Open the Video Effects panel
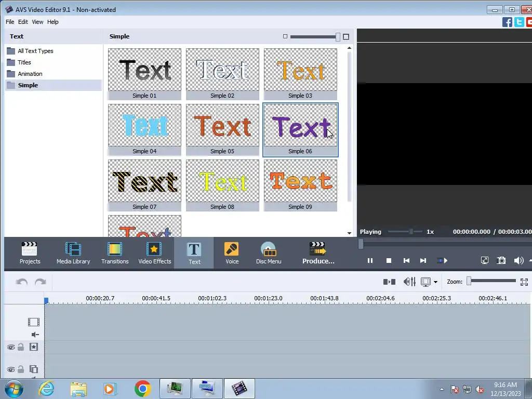Screen dimensions: 532x399 (154, 253)
